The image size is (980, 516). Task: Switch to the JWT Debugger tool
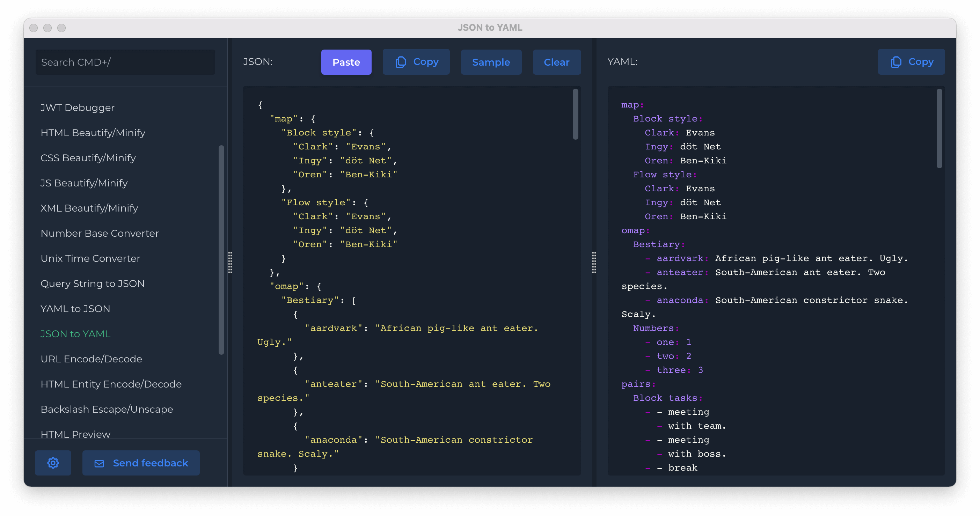[77, 108]
